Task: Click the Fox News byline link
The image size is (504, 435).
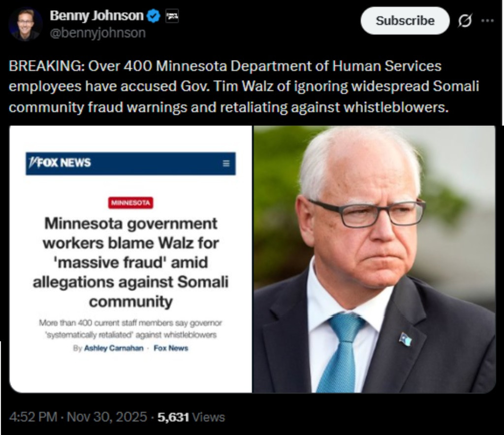Action: tap(171, 348)
